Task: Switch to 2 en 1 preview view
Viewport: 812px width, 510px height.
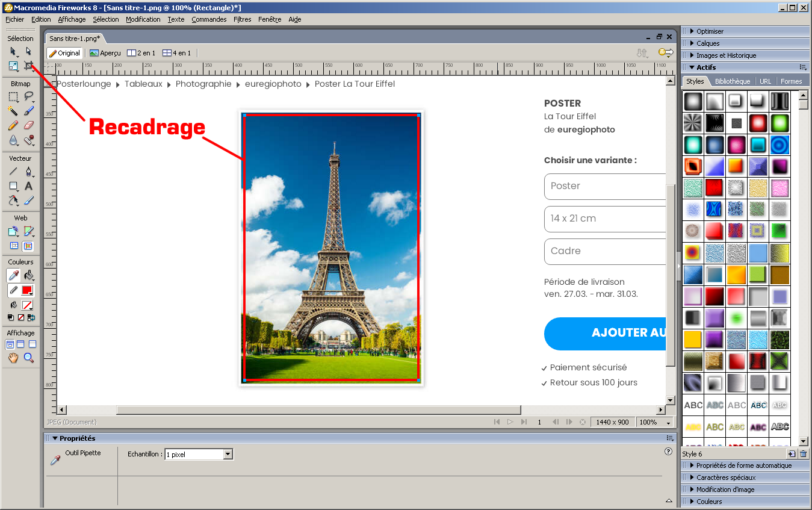Action: [x=141, y=53]
